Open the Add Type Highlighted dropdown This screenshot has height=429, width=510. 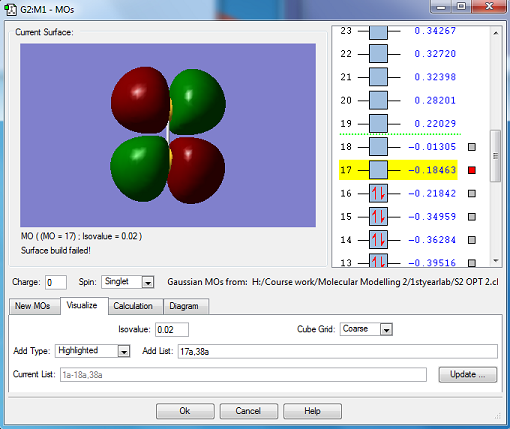(x=124, y=351)
